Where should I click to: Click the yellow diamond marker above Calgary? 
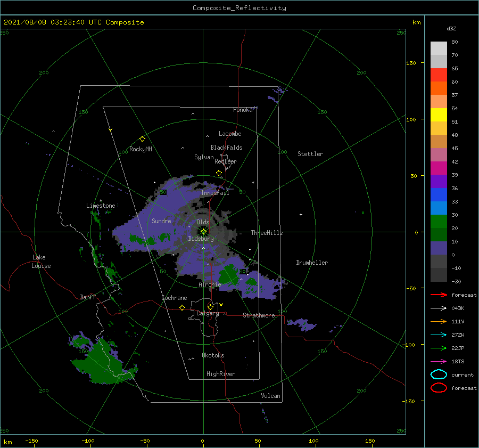point(210,307)
